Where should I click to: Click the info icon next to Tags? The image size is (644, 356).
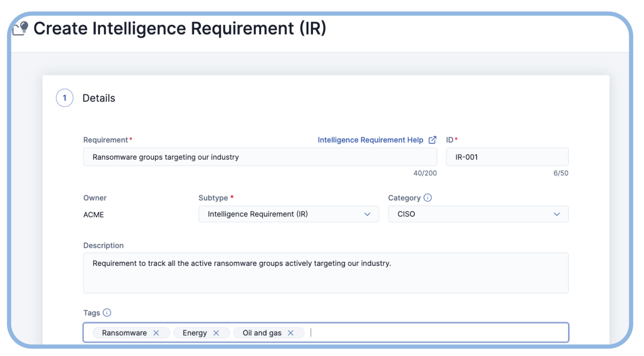(107, 312)
